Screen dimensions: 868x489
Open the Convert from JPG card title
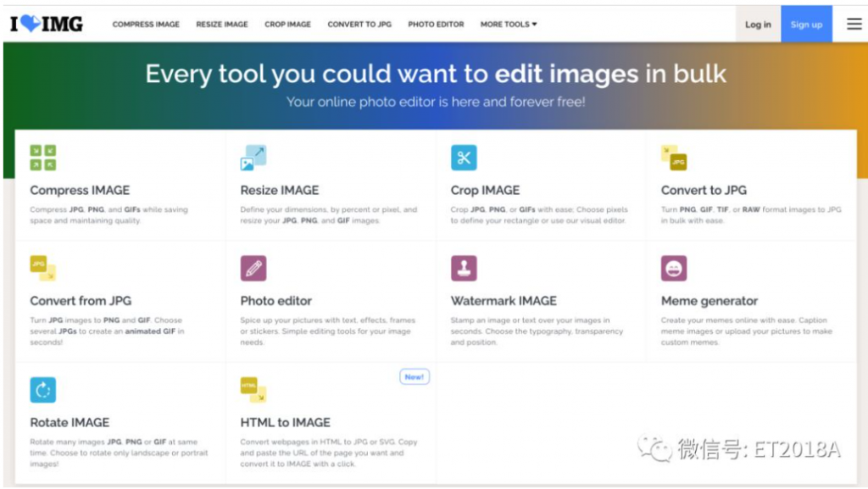coord(81,301)
